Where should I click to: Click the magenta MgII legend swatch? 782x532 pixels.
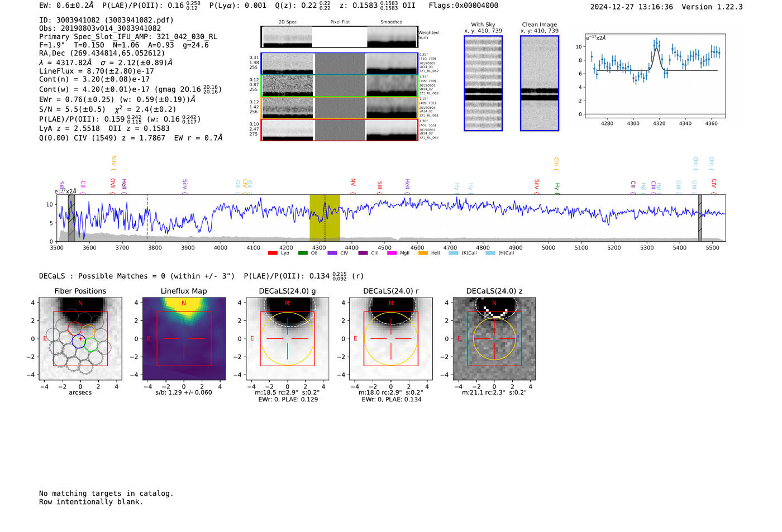[392, 253]
